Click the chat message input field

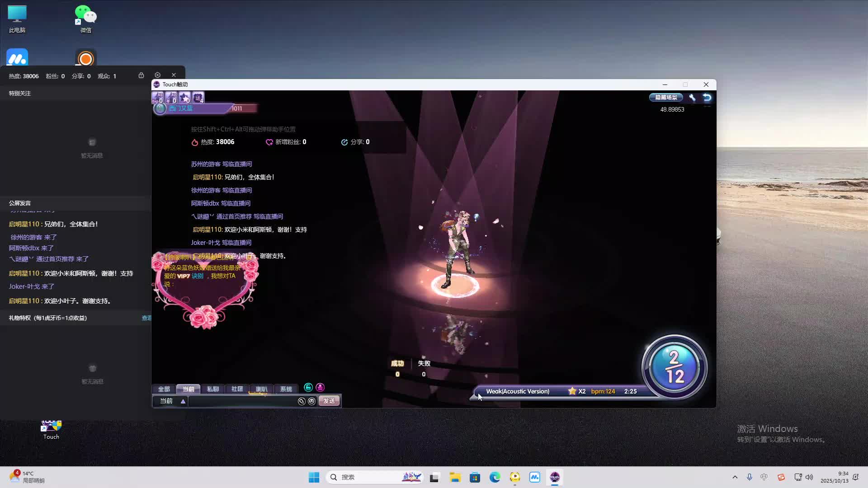tap(242, 401)
